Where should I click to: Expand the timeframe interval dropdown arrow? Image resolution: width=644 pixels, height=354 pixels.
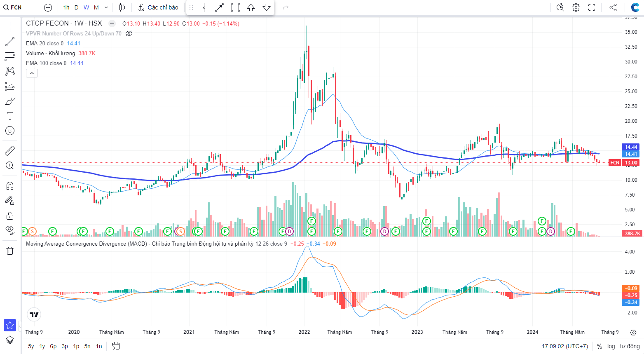coord(106,7)
